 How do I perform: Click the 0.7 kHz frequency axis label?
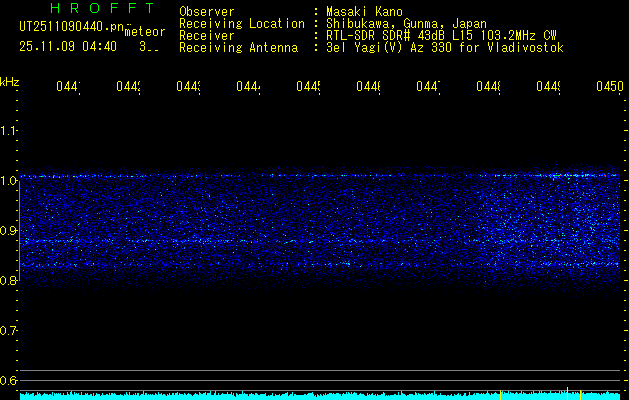[x=9, y=331]
